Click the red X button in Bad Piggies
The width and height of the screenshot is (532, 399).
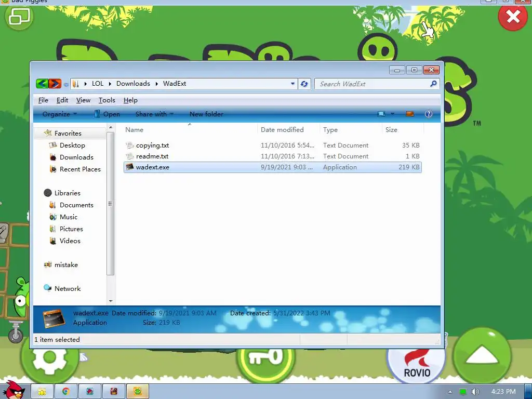(513, 16)
